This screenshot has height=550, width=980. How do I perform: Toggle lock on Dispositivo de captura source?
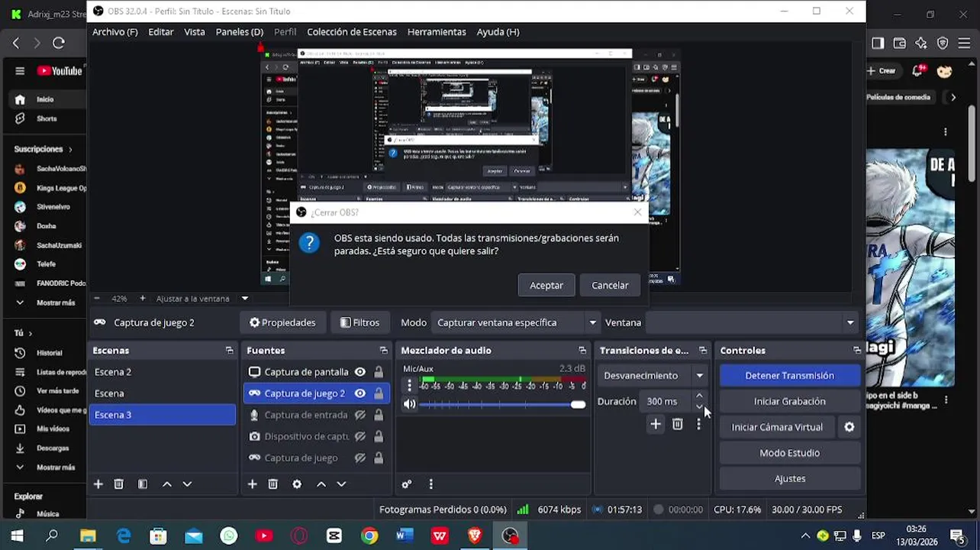click(379, 436)
